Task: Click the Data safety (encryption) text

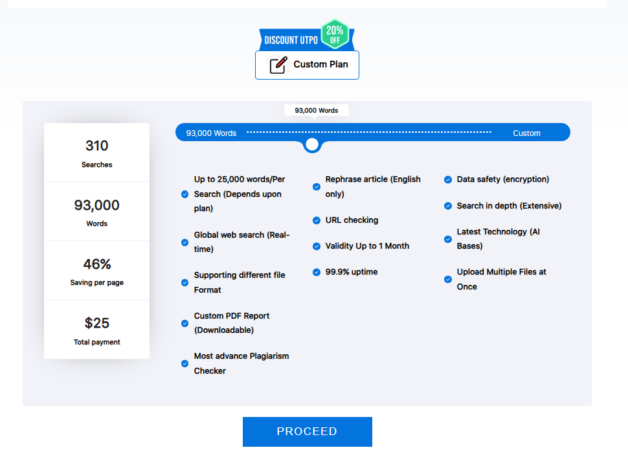Action: point(503,179)
